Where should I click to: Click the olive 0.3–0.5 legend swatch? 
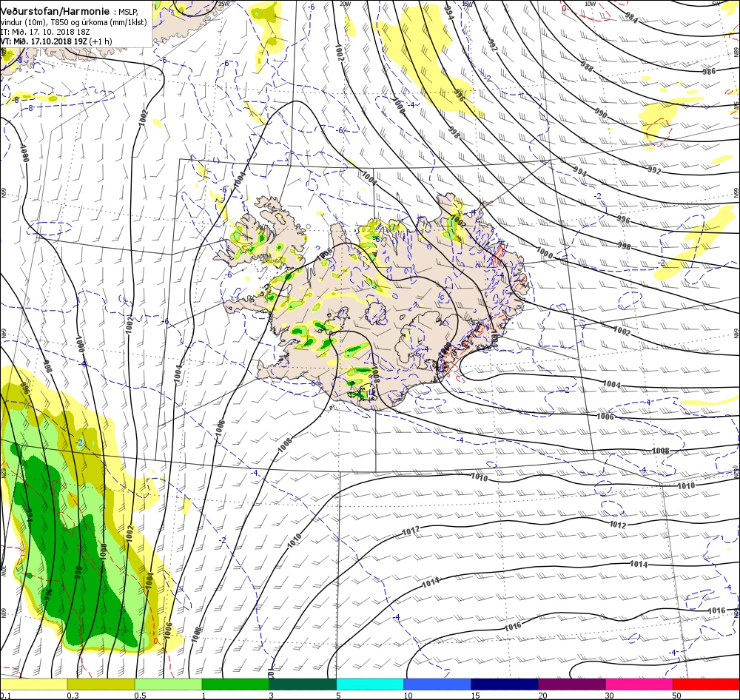click(x=101, y=684)
